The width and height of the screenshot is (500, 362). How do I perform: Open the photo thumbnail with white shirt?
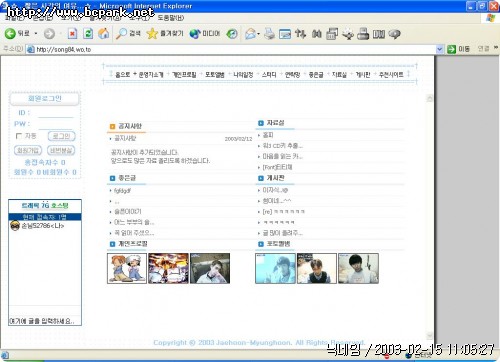(x=358, y=268)
